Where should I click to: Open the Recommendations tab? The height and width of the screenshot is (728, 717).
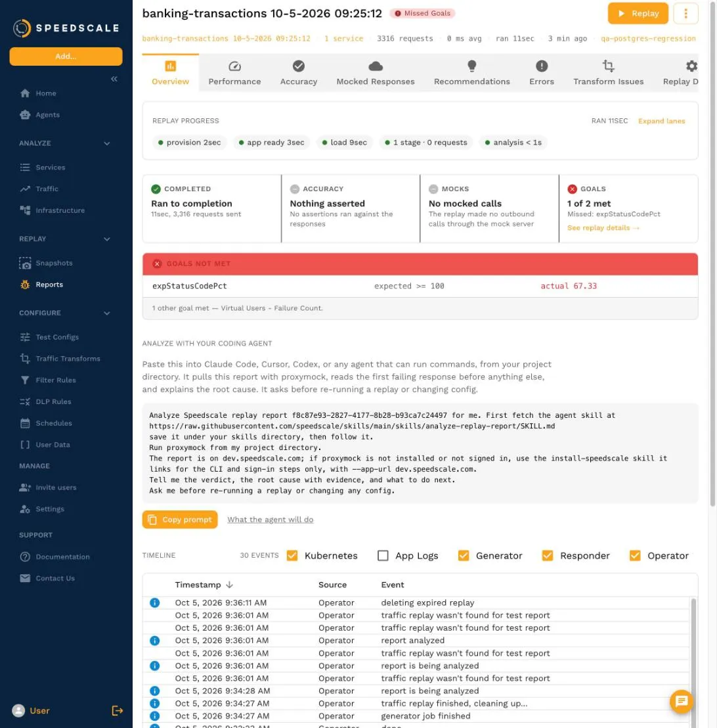click(x=471, y=73)
